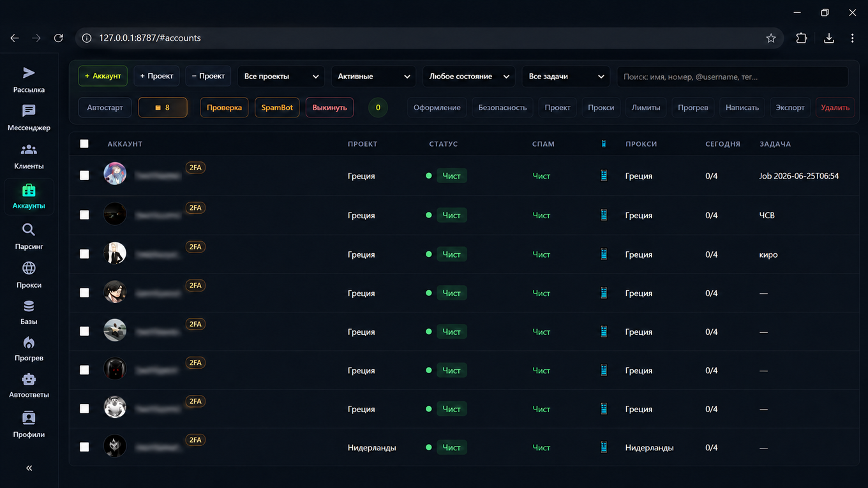Tick the select-all checkbox in the table header

click(84, 144)
